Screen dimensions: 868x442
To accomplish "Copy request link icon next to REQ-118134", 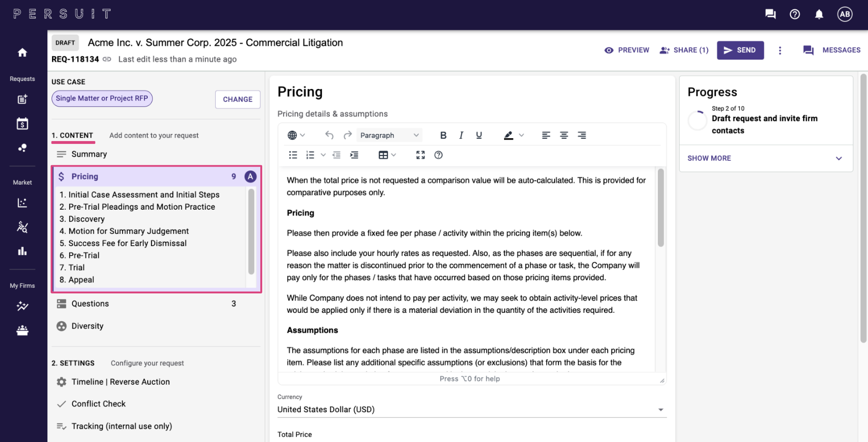I will coord(107,59).
